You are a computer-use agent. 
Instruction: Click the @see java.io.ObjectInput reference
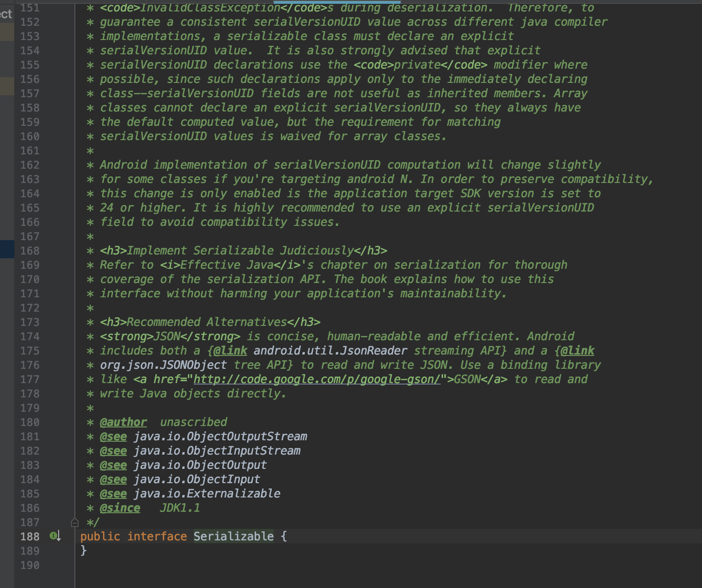(x=196, y=479)
